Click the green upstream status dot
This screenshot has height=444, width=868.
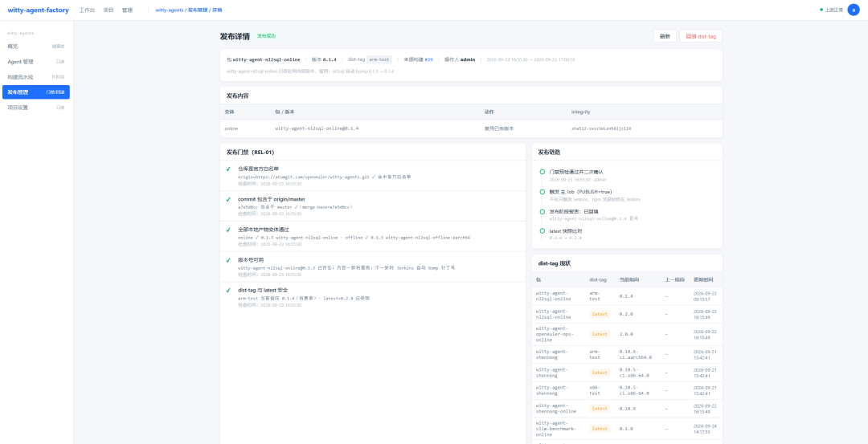[x=821, y=10]
